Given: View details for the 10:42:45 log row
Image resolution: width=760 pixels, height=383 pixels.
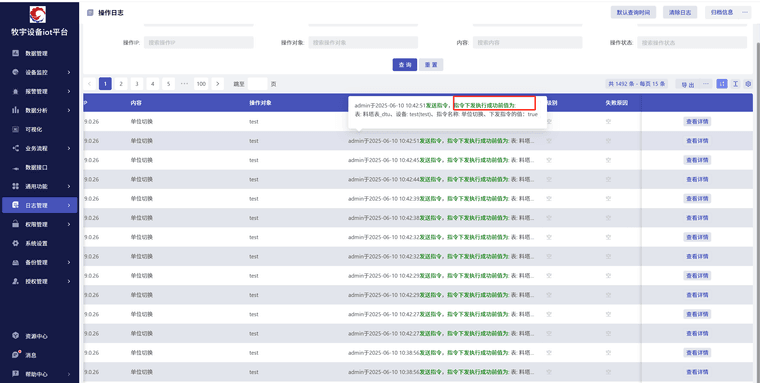Looking at the screenshot, I should [x=697, y=160].
